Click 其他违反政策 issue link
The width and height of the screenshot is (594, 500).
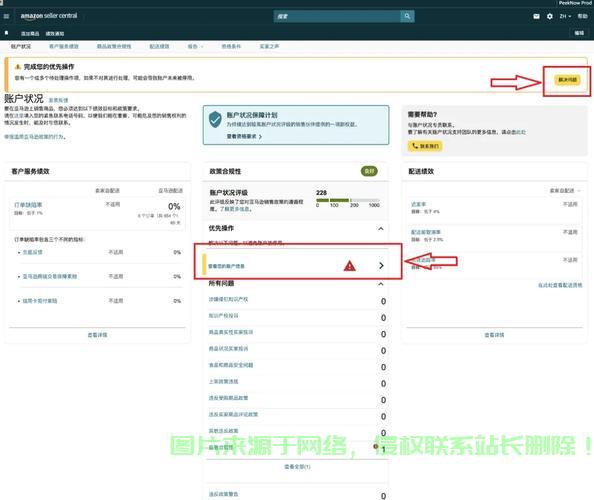coord(224,431)
